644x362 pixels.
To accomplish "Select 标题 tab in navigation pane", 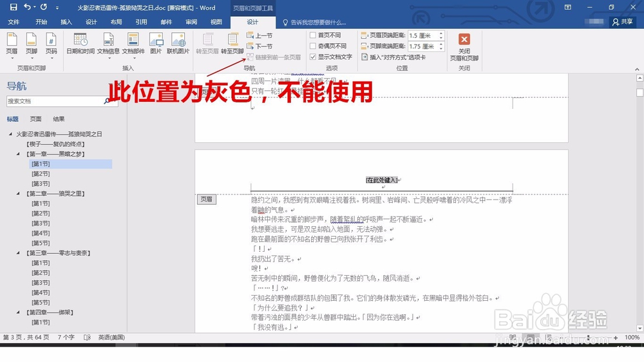I will click(x=13, y=119).
